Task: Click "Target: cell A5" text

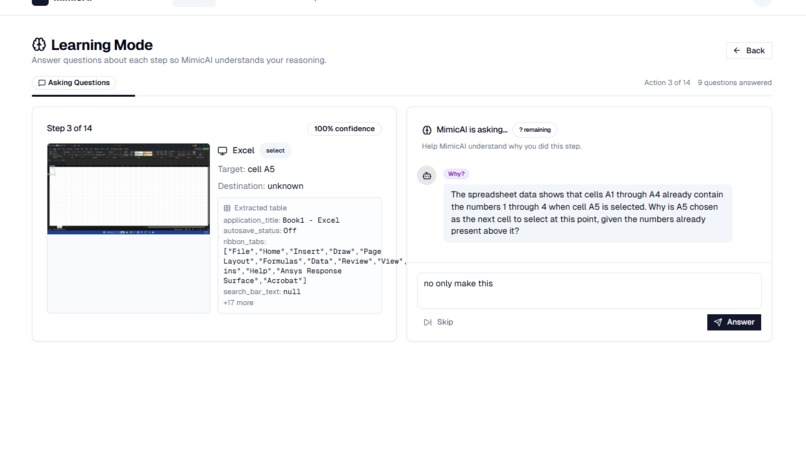Action: [x=246, y=169]
